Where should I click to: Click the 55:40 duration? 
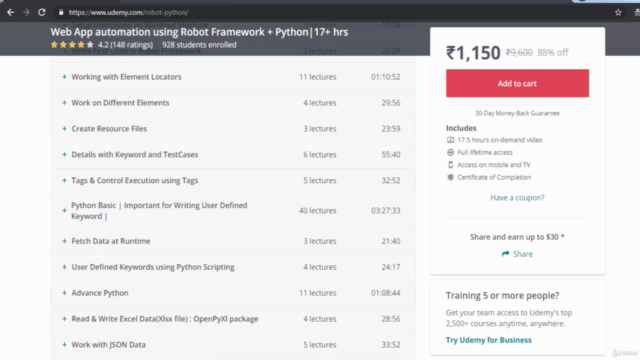(391, 155)
